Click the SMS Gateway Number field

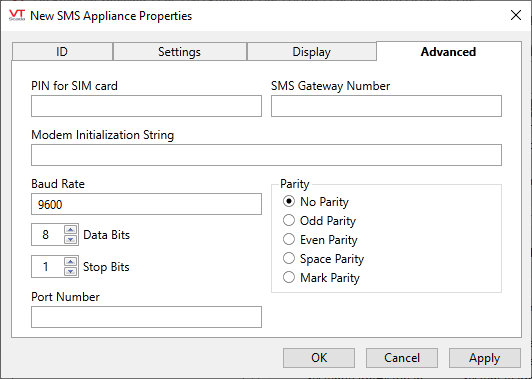(386, 106)
